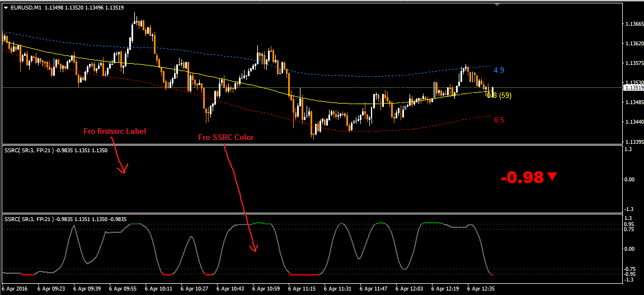Viewport: 644px width, 295px height.
Task: Click the red down arrow beside -0.98
Action: coord(552,177)
